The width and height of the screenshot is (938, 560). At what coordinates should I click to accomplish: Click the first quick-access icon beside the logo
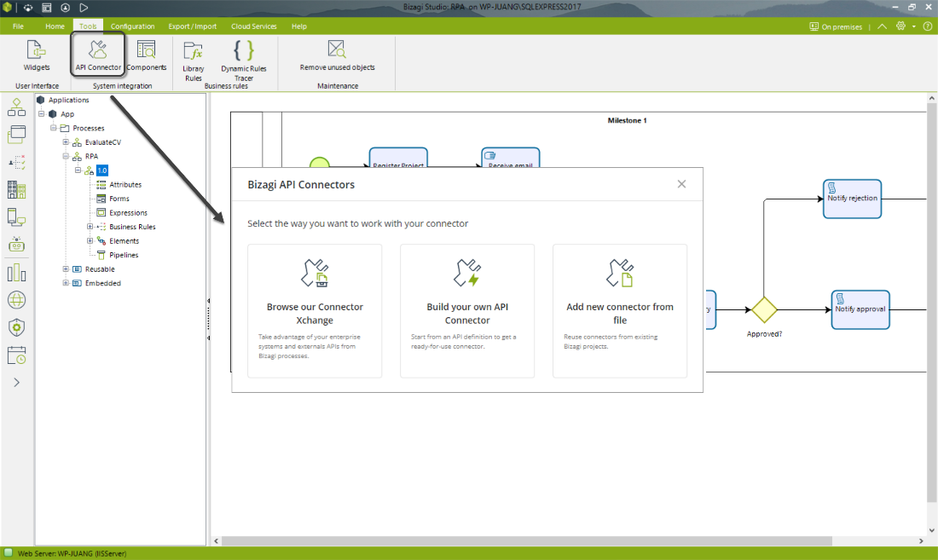tap(28, 8)
